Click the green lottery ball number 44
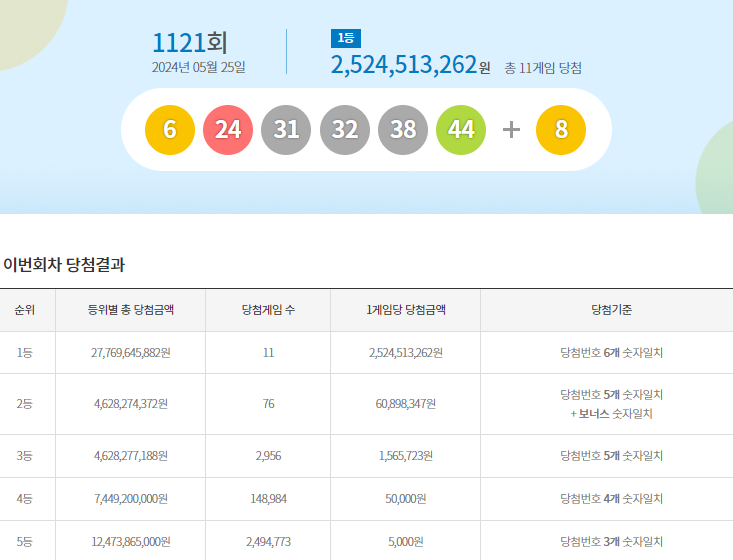Screen dimensions: 733x560 [461, 129]
